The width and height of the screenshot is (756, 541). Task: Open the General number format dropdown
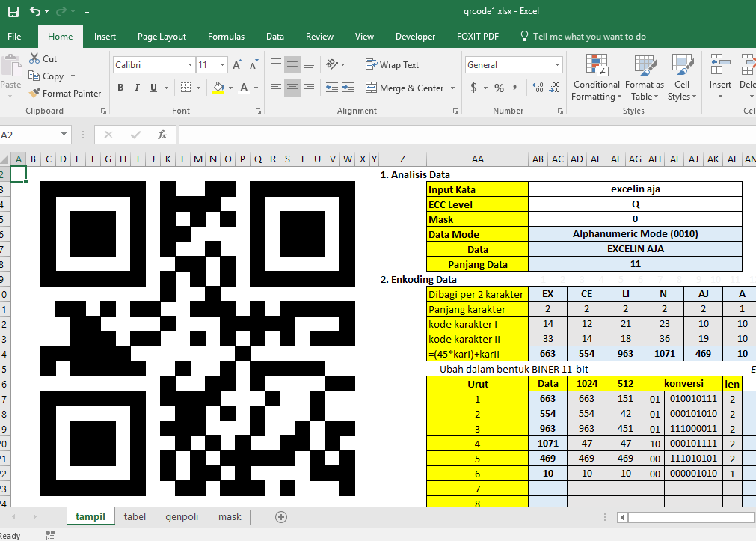click(x=557, y=64)
